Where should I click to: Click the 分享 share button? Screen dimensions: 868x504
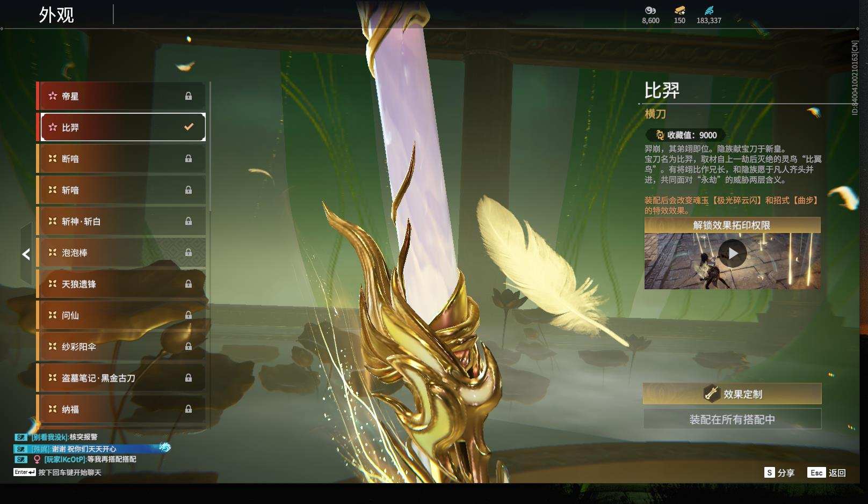(x=779, y=472)
